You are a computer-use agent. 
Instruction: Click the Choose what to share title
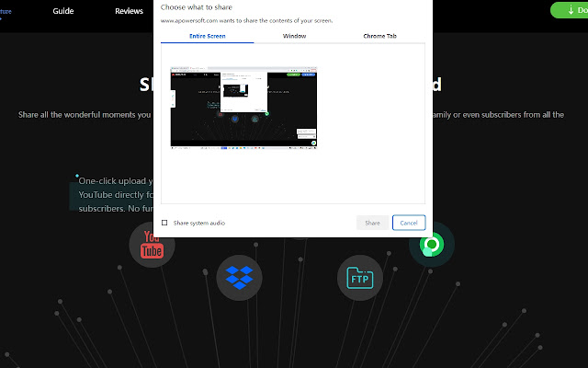coord(197,7)
